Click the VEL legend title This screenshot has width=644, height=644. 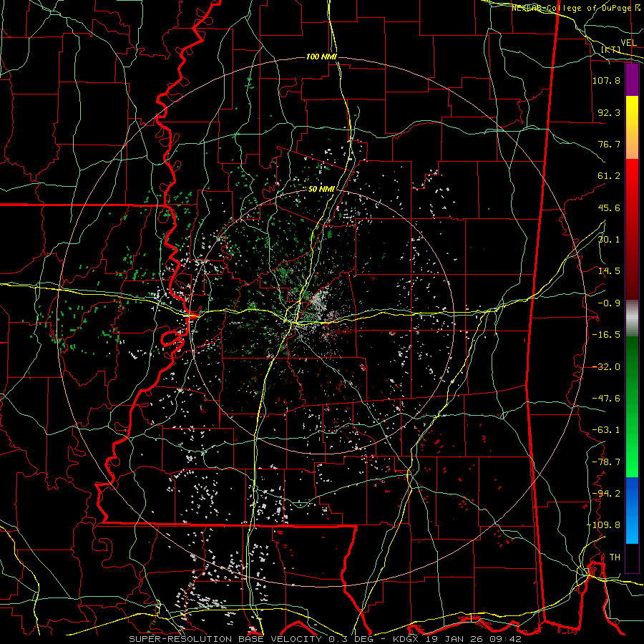click(628, 43)
